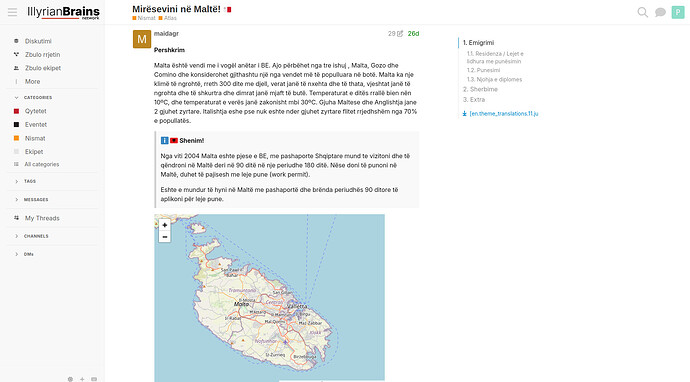
Task: Click the Malta map image
Action: [269, 298]
